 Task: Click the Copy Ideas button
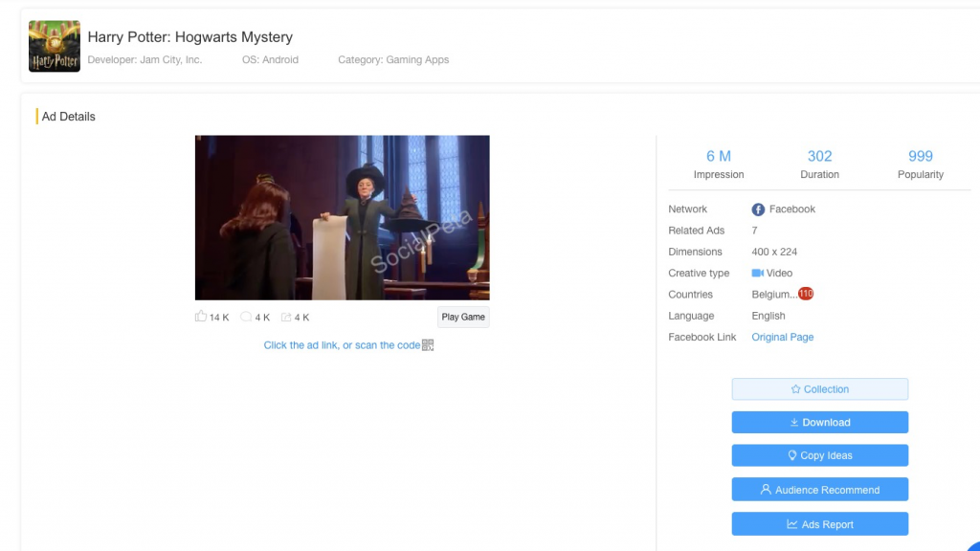coord(820,455)
